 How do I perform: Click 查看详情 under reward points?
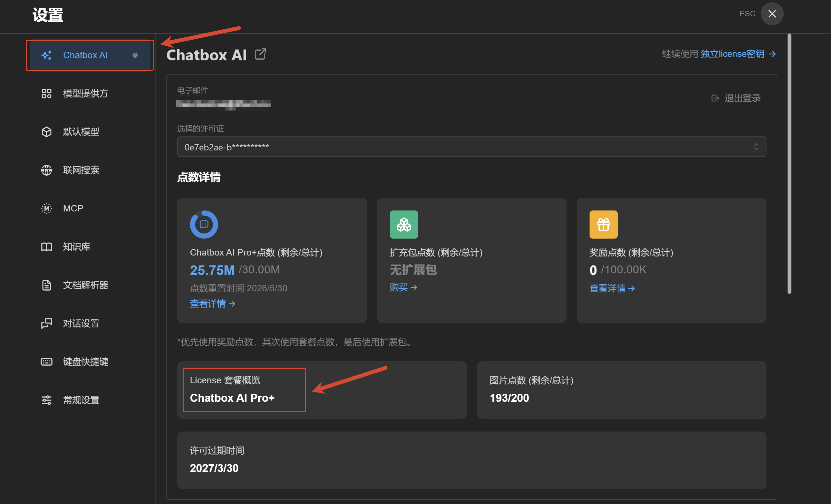pos(612,288)
